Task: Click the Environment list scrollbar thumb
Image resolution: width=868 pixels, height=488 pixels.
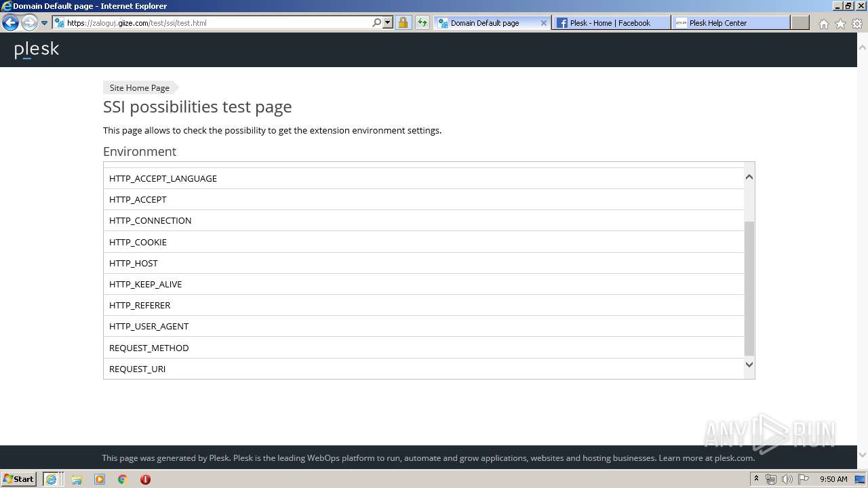Action: (749, 288)
